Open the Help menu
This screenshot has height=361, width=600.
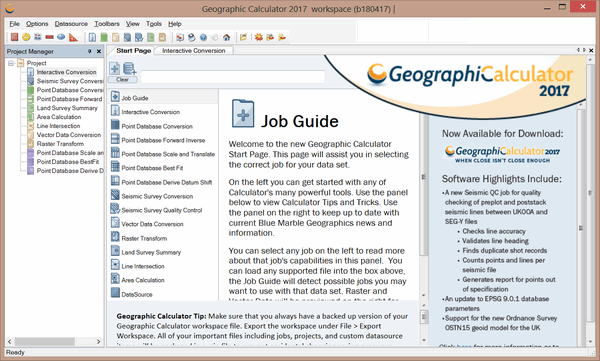pos(175,24)
